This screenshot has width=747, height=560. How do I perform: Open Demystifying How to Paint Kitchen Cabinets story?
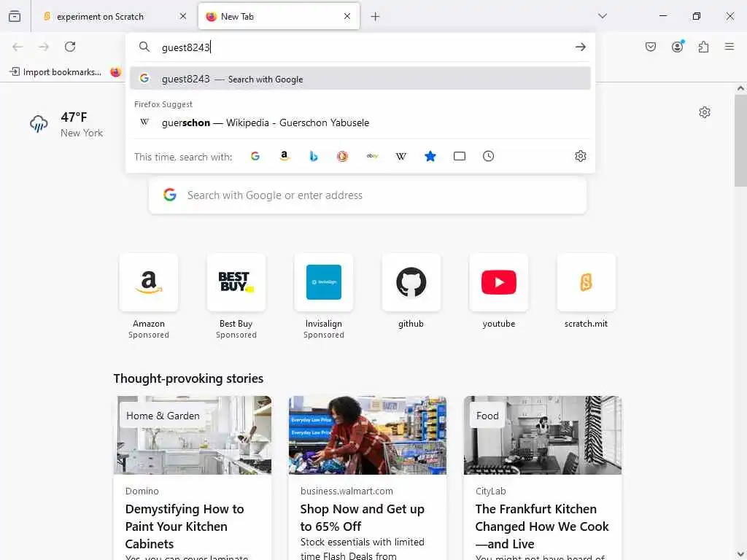[185, 526]
